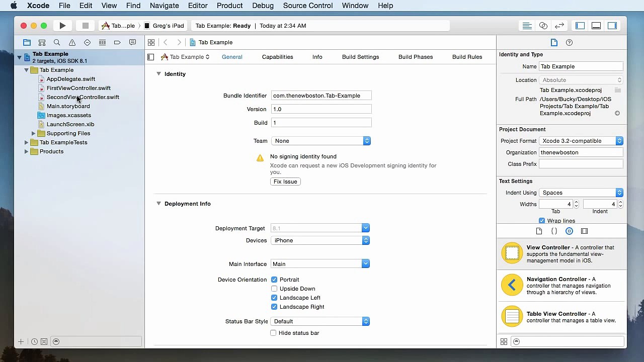
Task: Toggle the Portrait orientation checkbox
Action: pyautogui.click(x=274, y=280)
